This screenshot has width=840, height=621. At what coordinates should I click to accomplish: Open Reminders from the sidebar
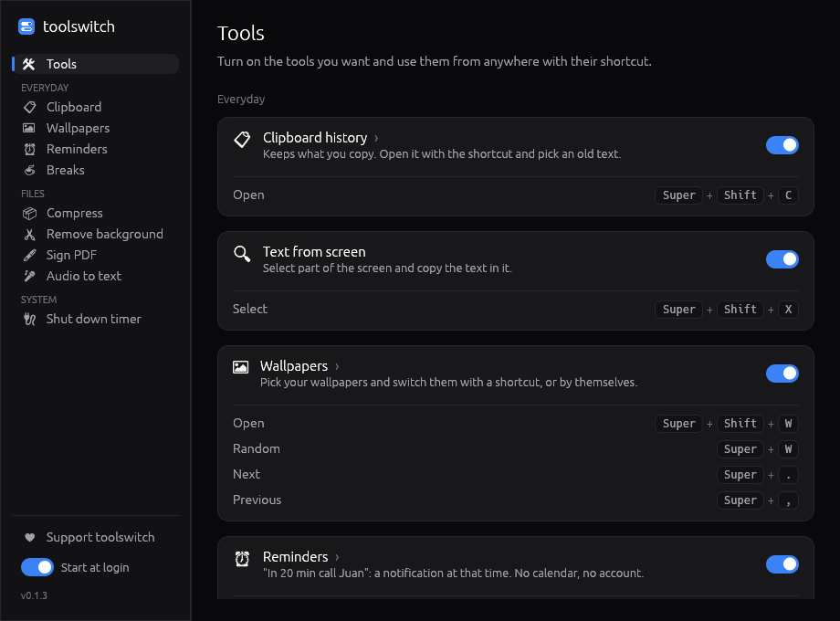pos(95,149)
